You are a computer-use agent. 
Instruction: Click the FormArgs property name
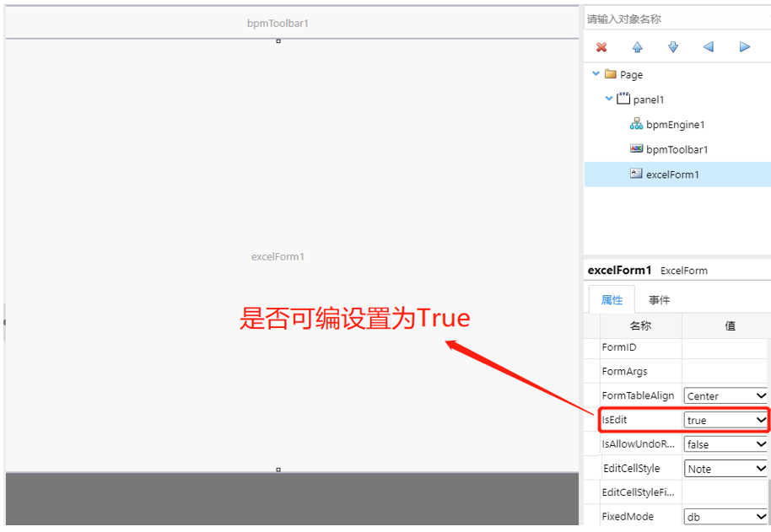pos(624,372)
